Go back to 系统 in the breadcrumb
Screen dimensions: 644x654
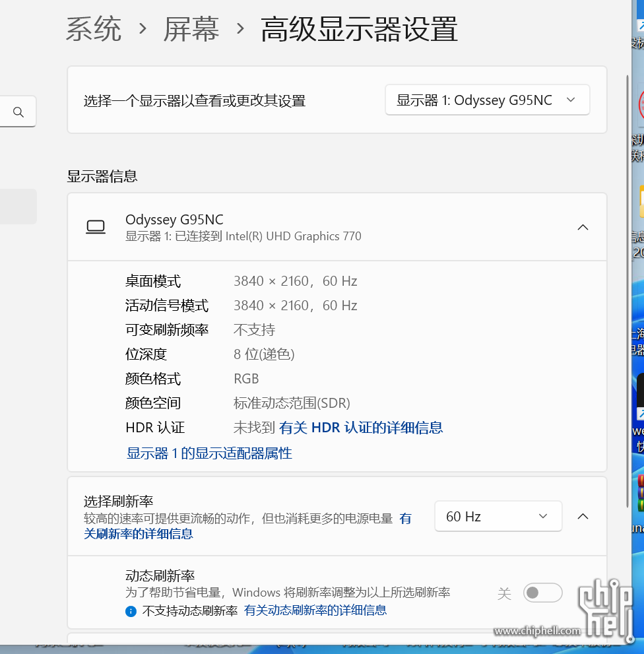(94, 29)
